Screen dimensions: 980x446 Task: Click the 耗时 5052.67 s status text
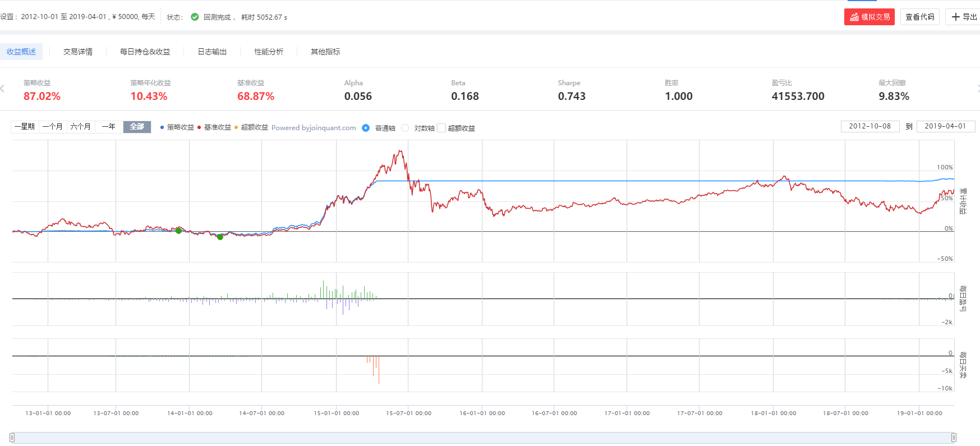click(264, 17)
